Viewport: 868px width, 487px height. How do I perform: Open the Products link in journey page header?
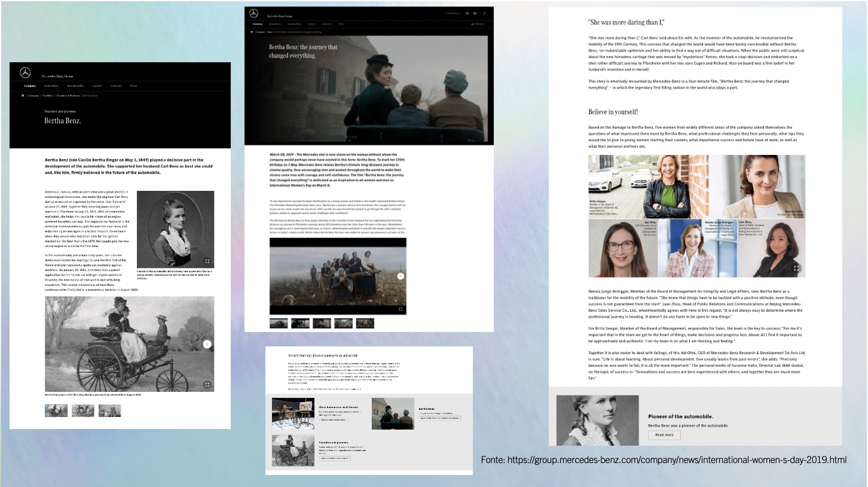click(x=478, y=24)
